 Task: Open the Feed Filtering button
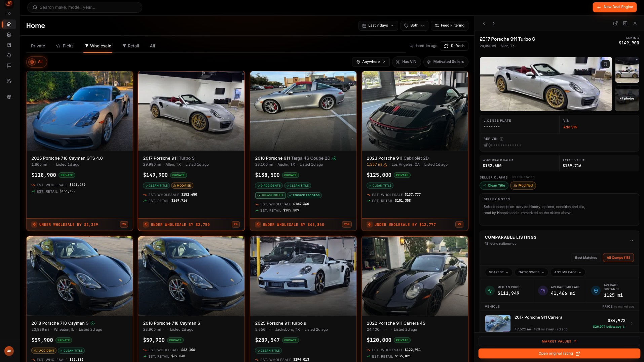pos(449,26)
